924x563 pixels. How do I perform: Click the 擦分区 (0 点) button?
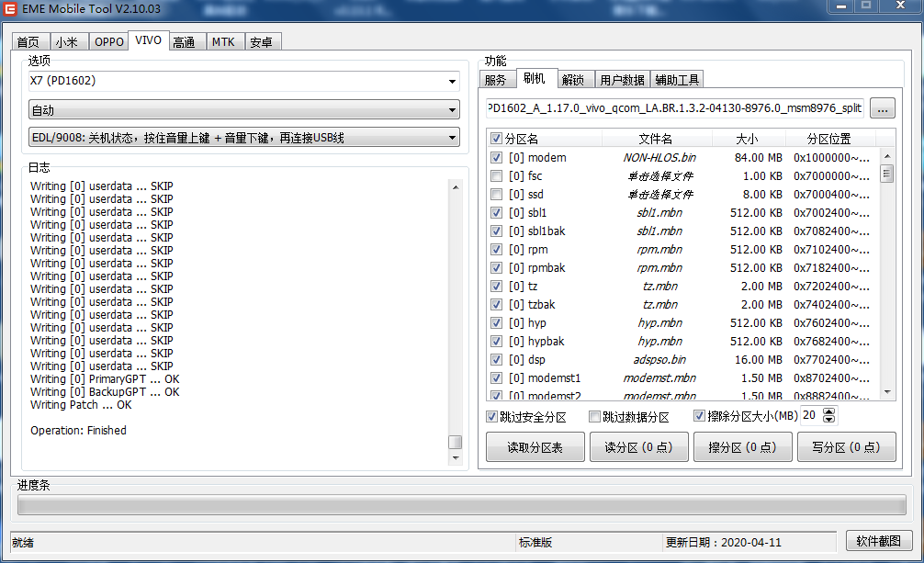pos(742,447)
